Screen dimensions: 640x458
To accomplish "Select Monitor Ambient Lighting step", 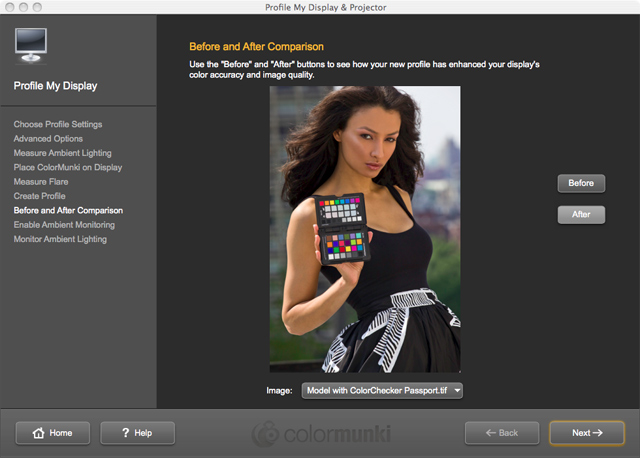I will tap(60, 239).
